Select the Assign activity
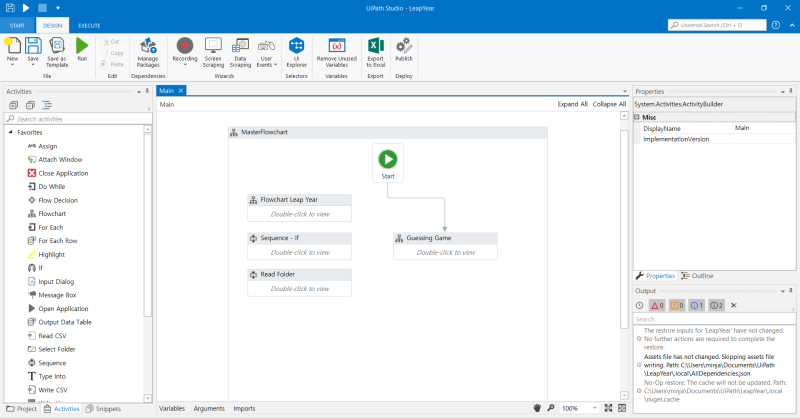 (47, 146)
